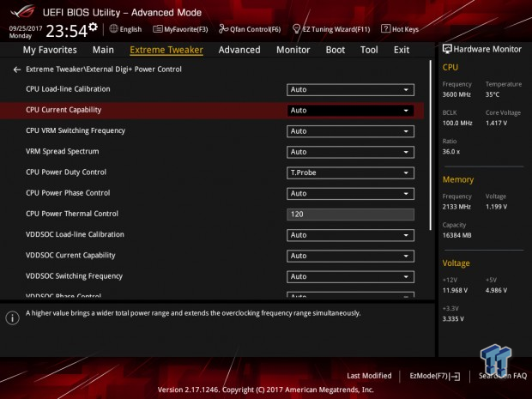
Task: Click the CPU frequency 3600 MHz value
Action: (x=456, y=94)
